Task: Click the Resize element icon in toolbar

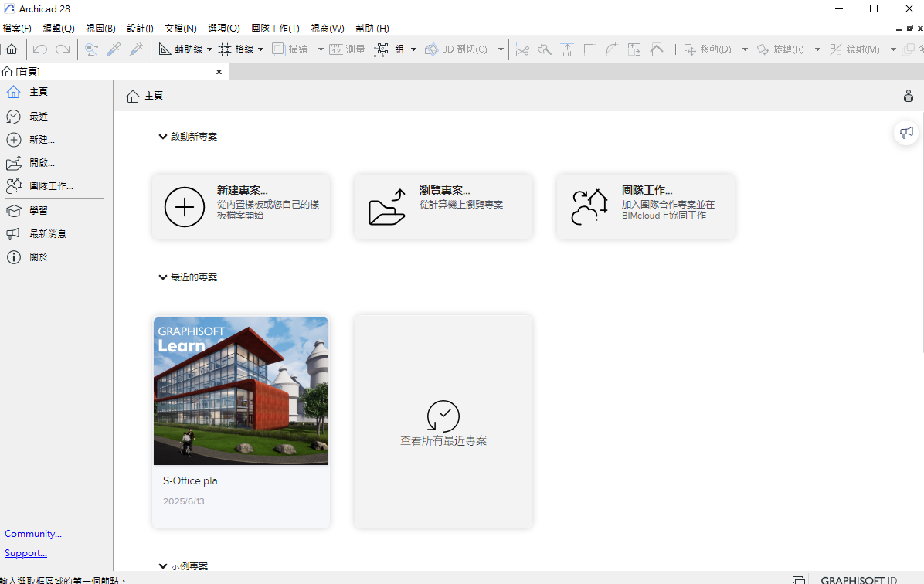Action: (634, 49)
